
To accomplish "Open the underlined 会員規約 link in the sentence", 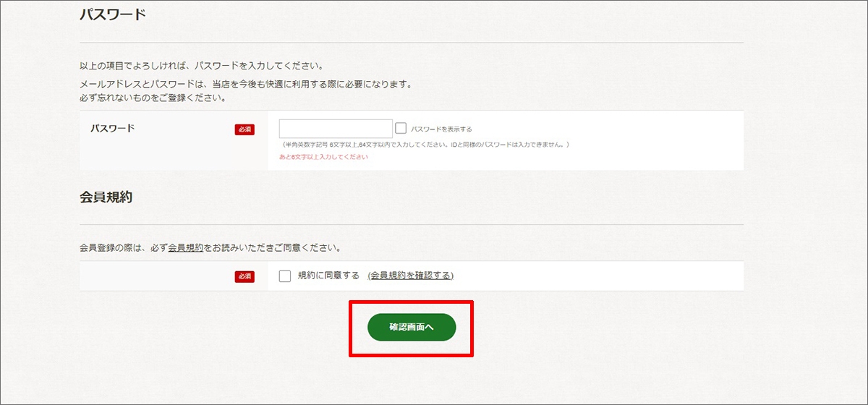I will (186, 247).
